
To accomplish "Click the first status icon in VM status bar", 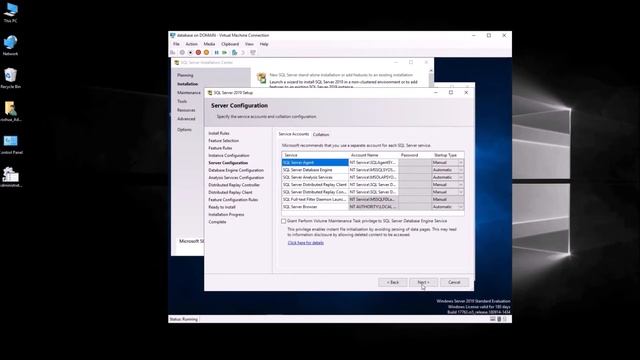I will [493, 319].
